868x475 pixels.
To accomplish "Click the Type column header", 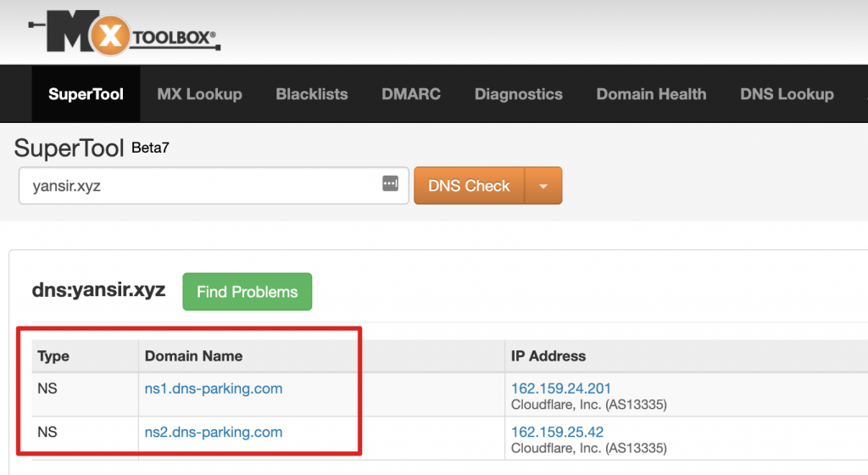I will [x=53, y=356].
